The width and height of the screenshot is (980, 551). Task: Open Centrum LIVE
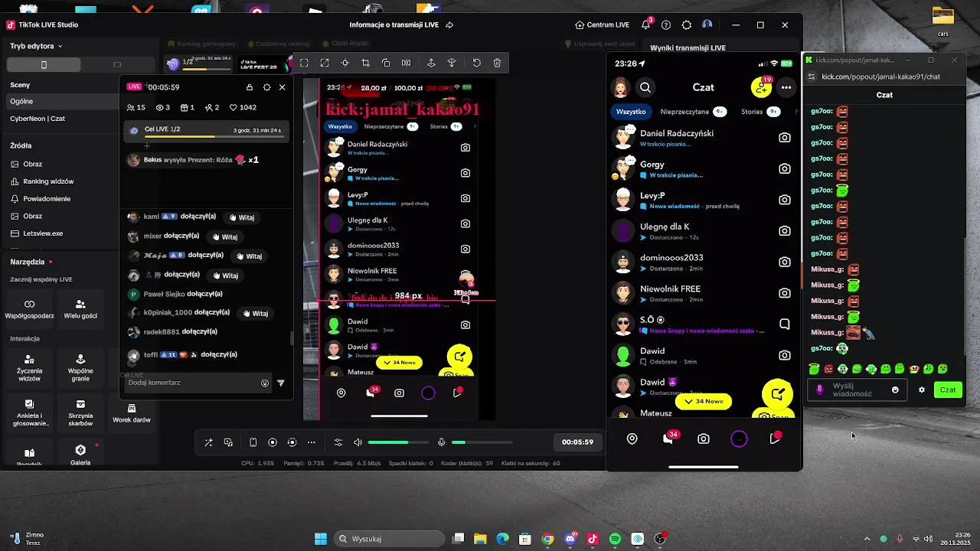click(601, 24)
